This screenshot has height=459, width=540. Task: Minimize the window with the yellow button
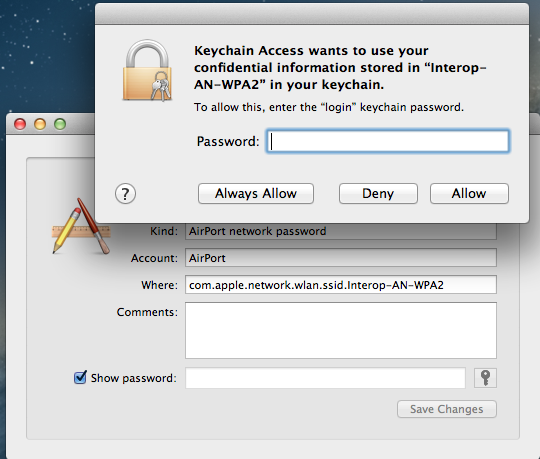(x=40, y=124)
